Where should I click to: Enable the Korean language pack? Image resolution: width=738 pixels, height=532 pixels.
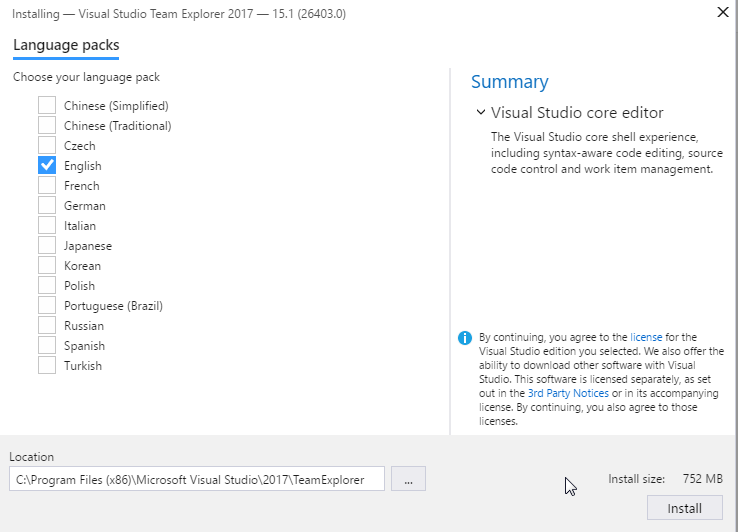pos(47,265)
